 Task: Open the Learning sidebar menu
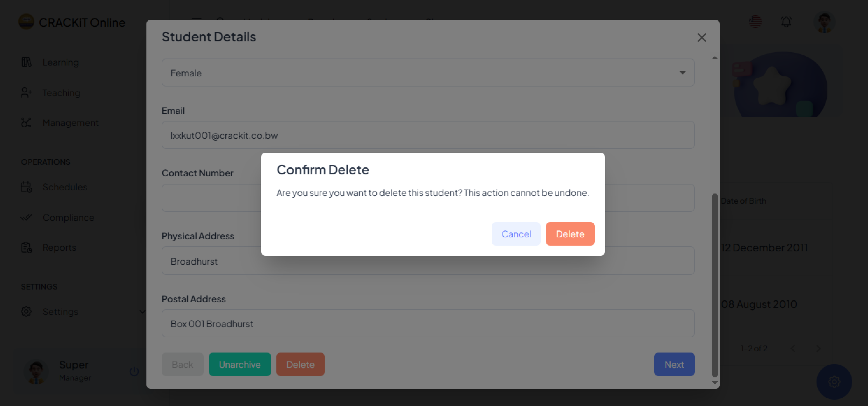61,62
